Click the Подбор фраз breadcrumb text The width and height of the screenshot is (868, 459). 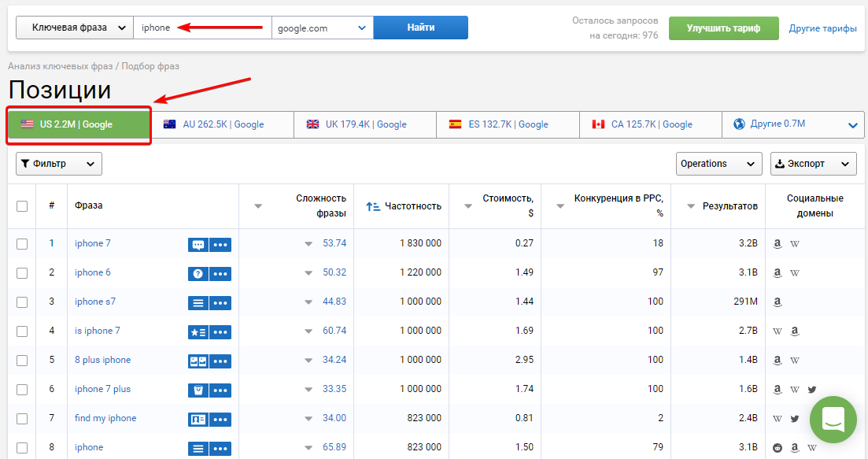[x=150, y=66]
